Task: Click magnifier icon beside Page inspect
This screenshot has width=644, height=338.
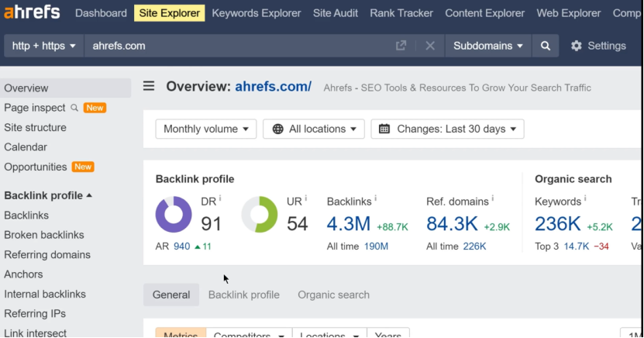Action: point(74,108)
